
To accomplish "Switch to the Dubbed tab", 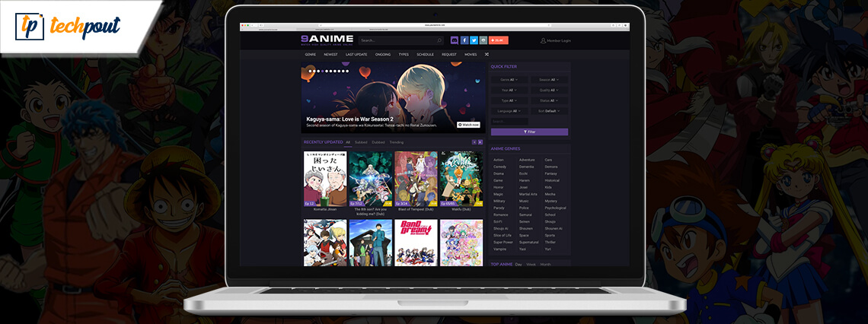I will pyautogui.click(x=378, y=142).
